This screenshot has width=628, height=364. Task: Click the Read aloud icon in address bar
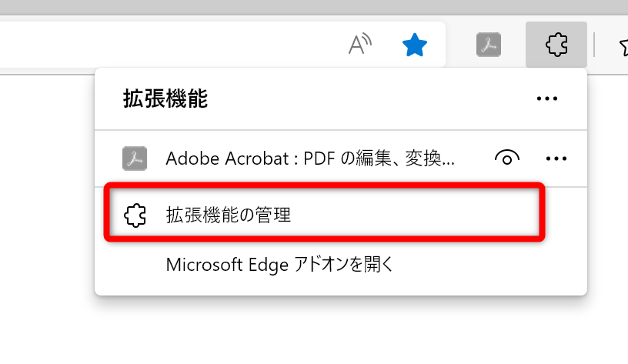359,45
